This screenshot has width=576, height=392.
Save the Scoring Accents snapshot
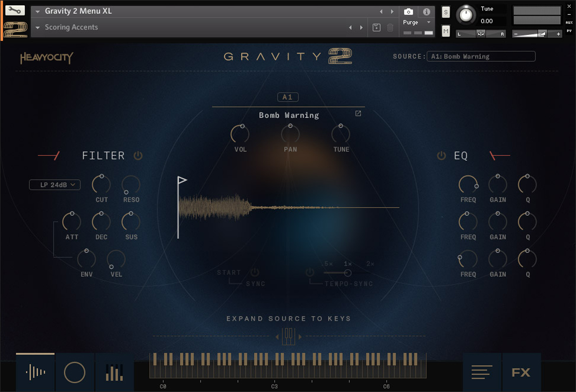pyautogui.click(x=377, y=28)
